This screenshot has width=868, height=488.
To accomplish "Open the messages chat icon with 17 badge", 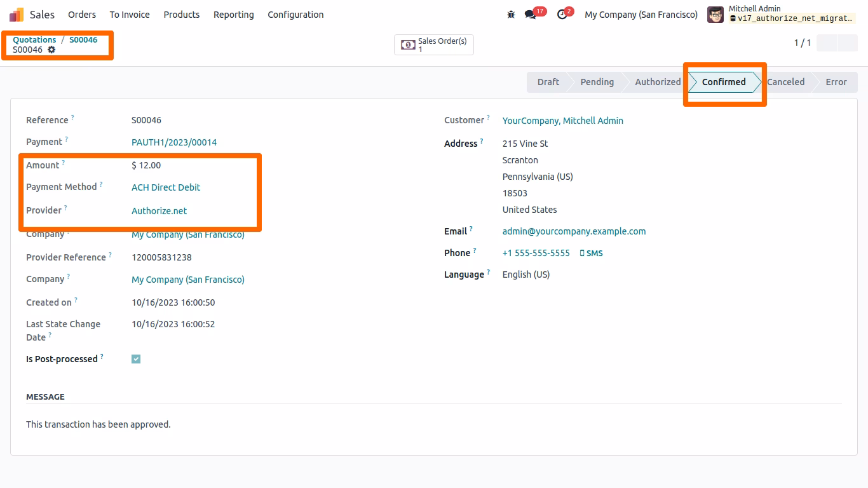I will click(x=531, y=14).
